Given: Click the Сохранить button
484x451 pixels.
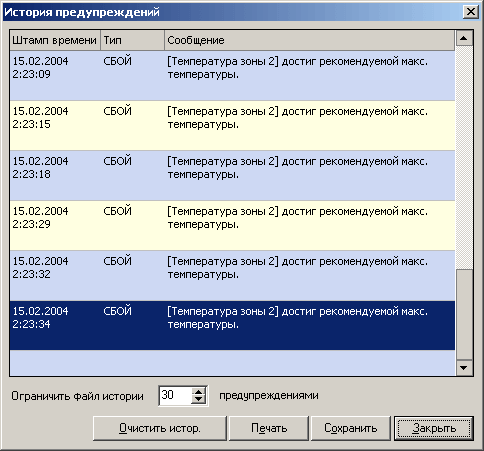Looking at the screenshot, I should (x=351, y=428).
